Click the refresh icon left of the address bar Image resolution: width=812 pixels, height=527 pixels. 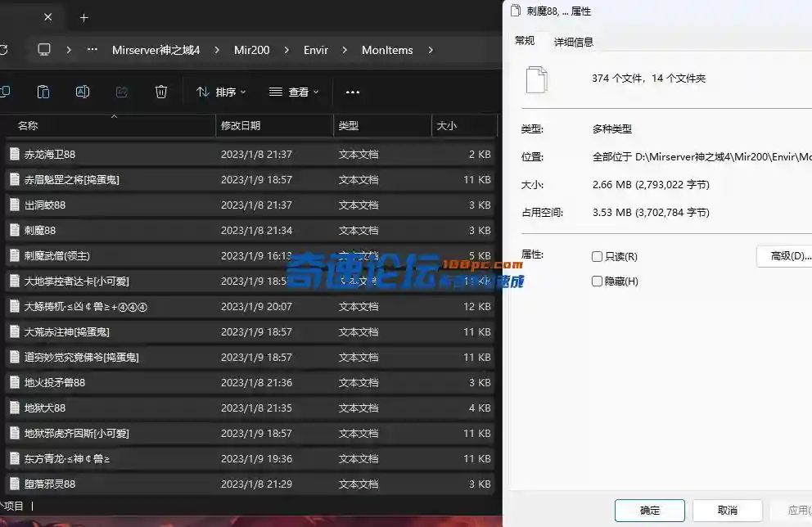pyautogui.click(x=3, y=50)
